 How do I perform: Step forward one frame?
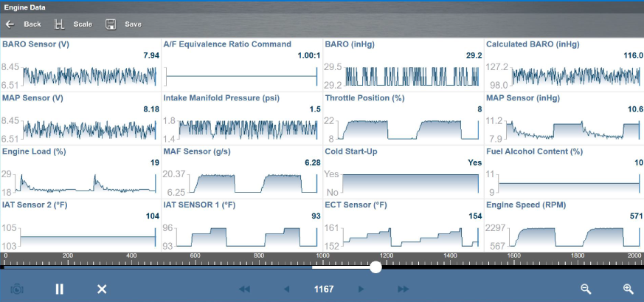coord(361,289)
